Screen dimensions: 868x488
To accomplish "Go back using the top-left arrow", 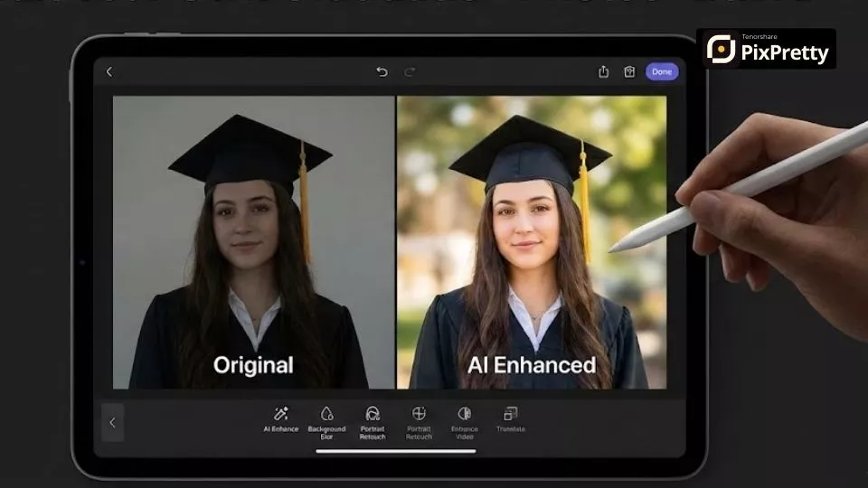I will pyautogui.click(x=109, y=72).
